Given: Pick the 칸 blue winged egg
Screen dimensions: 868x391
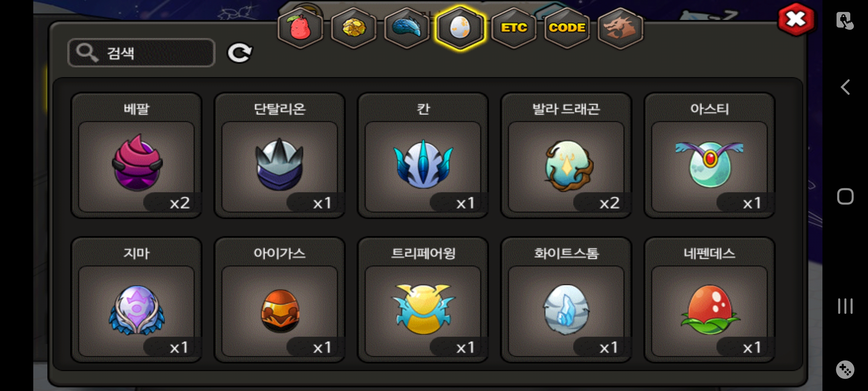Looking at the screenshot, I should [x=423, y=156].
